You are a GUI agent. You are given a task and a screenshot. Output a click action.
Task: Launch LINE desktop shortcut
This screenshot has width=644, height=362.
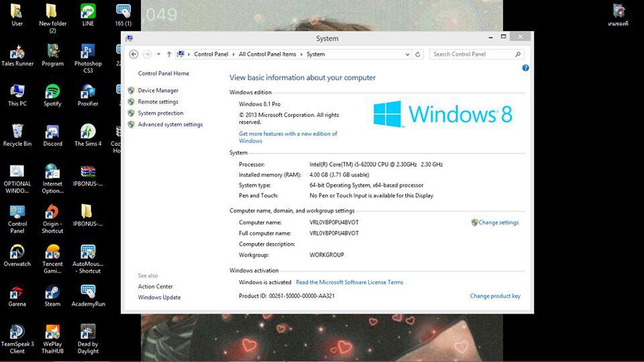(x=88, y=14)
